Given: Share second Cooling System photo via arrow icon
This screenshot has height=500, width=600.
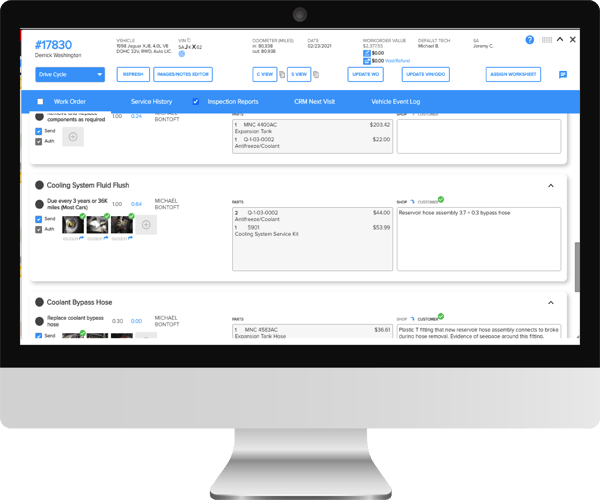Looking at the screenshot, I should [x=106, y=238].
